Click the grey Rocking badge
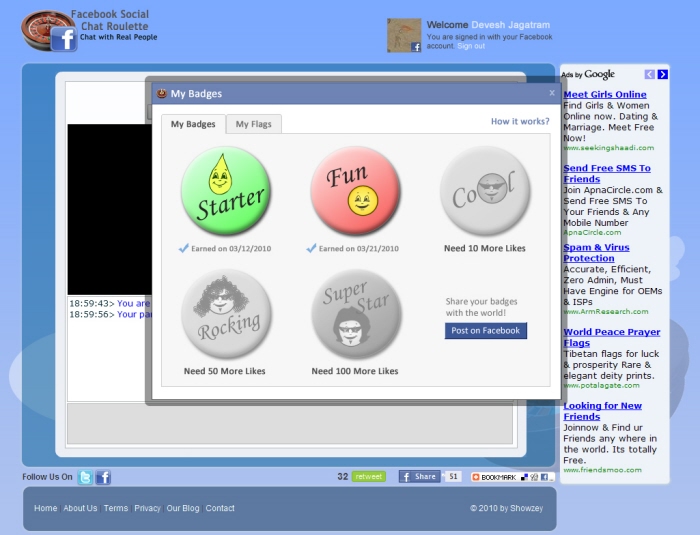700x535 pixels. (x=227, y=313)
